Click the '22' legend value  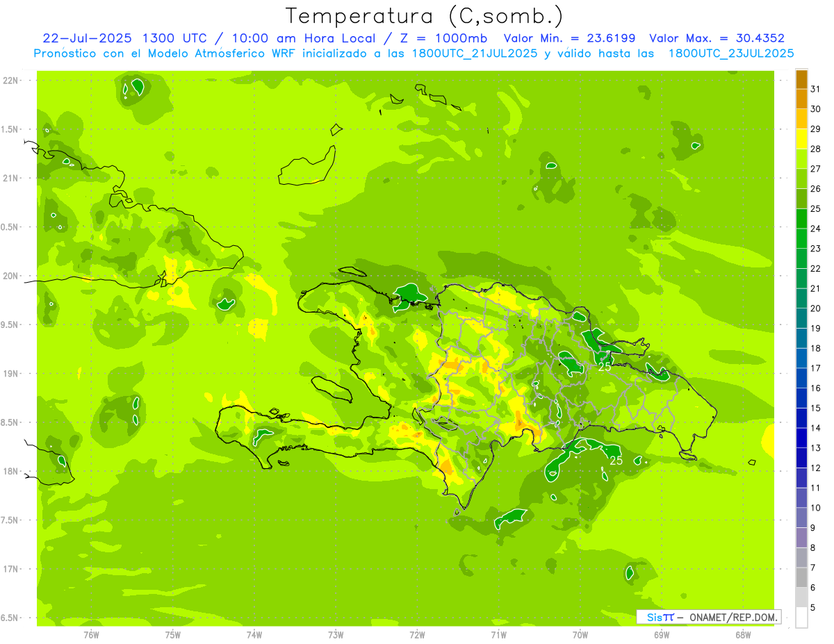pyautogui.click(x=816, y=269)
